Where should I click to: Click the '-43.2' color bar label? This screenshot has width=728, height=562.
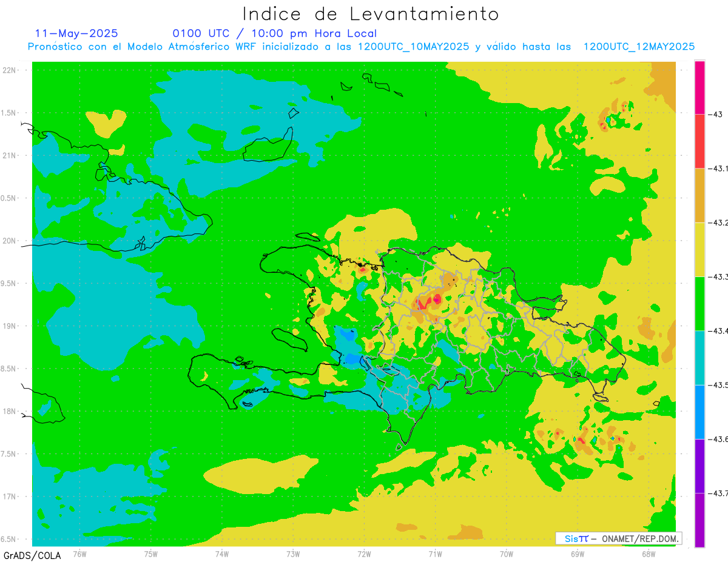pos(718,222)
